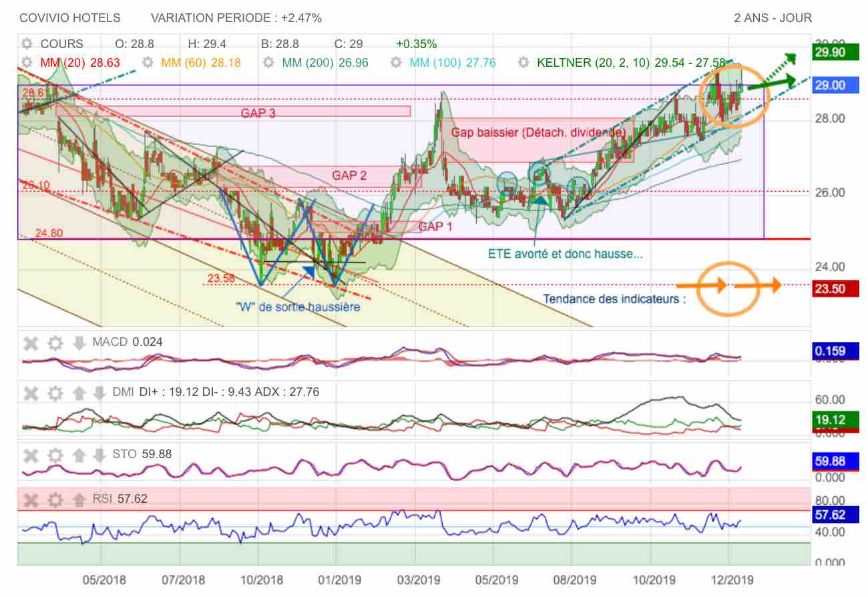Click the green 29.90 price tag

pos(834,52)
